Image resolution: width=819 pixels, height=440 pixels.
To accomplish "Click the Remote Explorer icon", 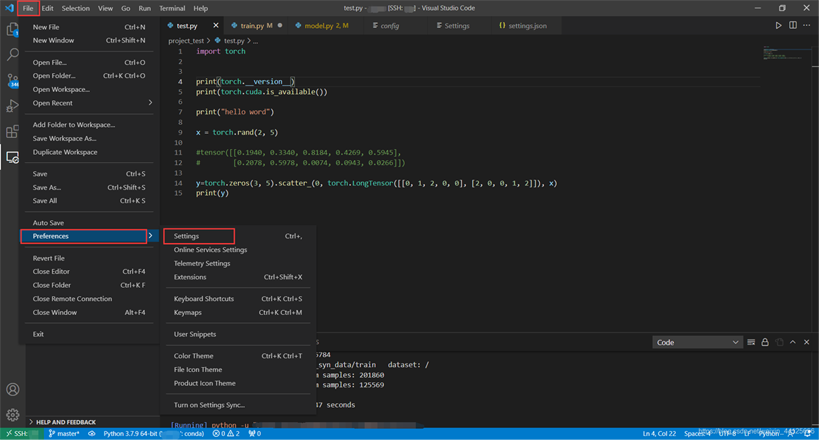I will [x=13, y=157].
